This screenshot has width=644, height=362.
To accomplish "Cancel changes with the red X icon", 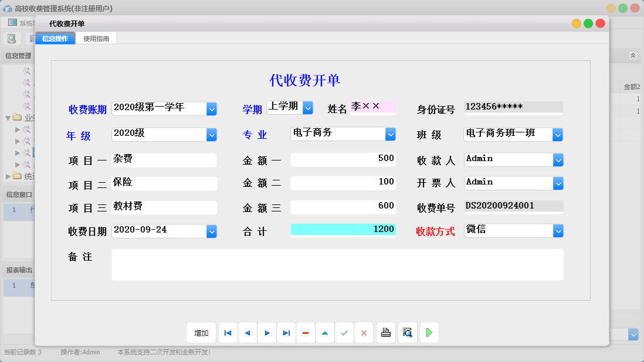I will coord(364,332).
